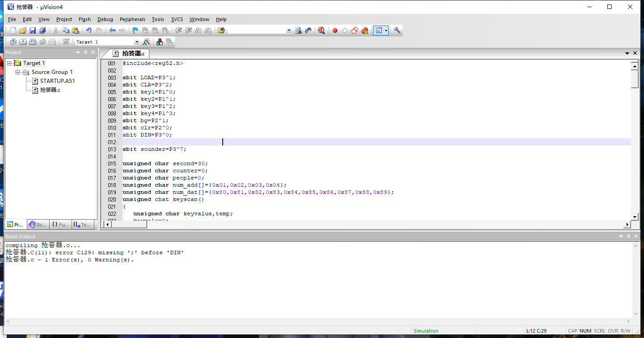The image size is (644, 338).
Task: Click the Save All icon
Action: [x=42, y=30]
